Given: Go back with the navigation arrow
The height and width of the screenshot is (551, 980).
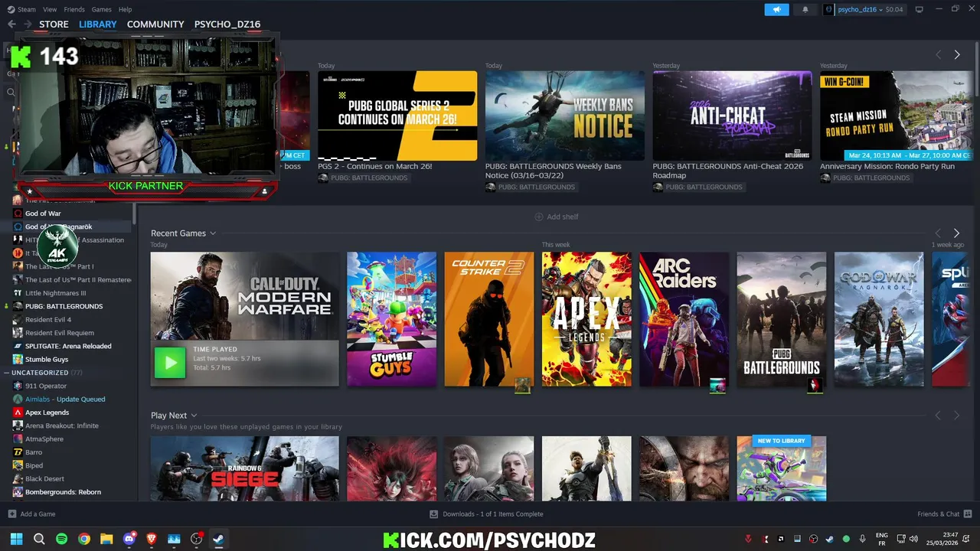Looking at the screenshot, I should (x=11, y=24).
